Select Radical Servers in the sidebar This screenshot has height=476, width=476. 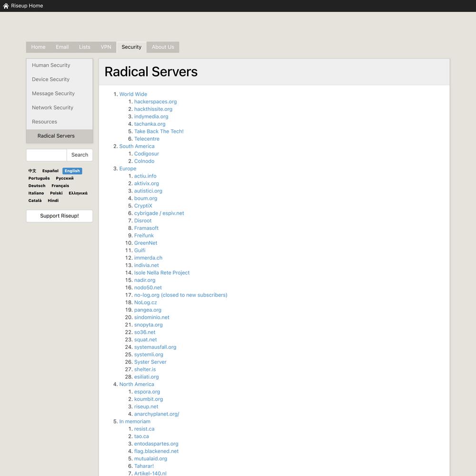59,136
